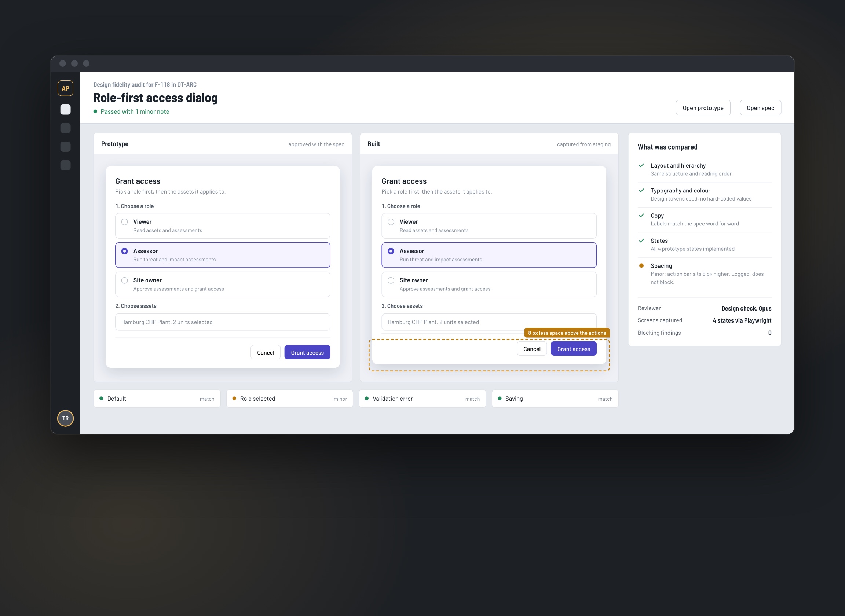This screenshot has height=616, width=845.
Task: Click the Layout and hierarchy check item
Action: coord(704,169)
